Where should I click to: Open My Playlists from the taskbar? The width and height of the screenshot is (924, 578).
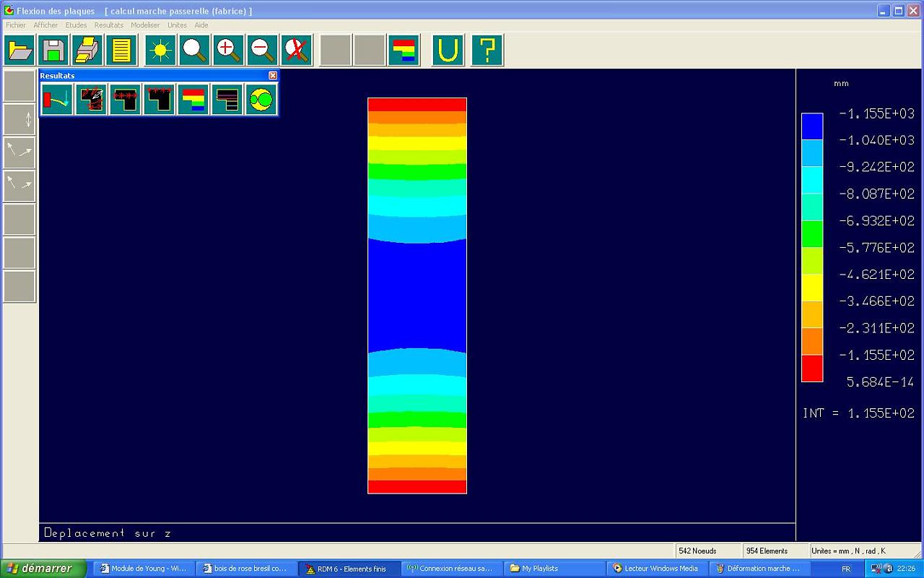(x=554, y=569)
